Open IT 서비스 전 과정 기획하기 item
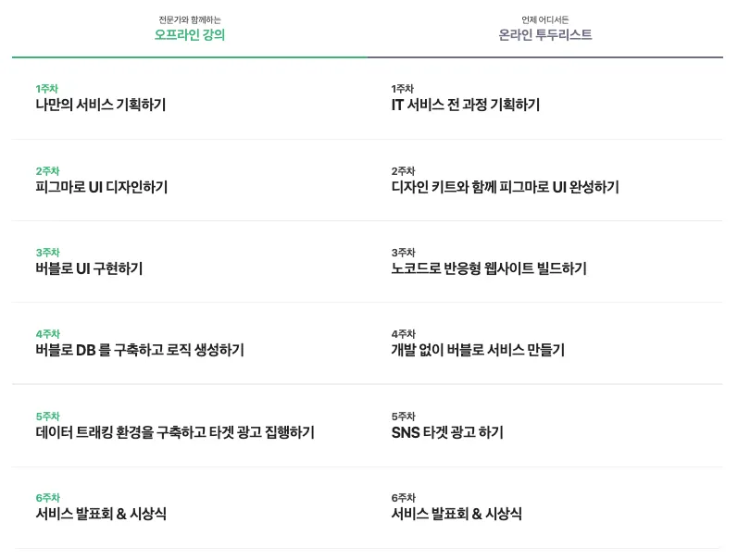This screenshot has width=738, height=560. click(466, 105)
